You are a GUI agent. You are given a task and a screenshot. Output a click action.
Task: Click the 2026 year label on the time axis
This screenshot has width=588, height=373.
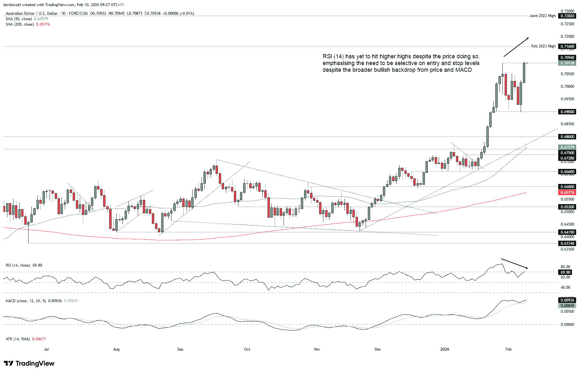pos(445,349)
